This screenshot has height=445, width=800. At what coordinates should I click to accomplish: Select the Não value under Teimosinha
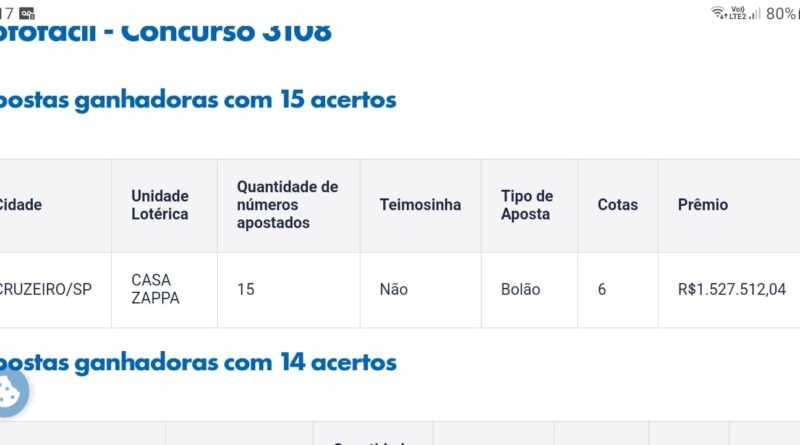point(394,289)
